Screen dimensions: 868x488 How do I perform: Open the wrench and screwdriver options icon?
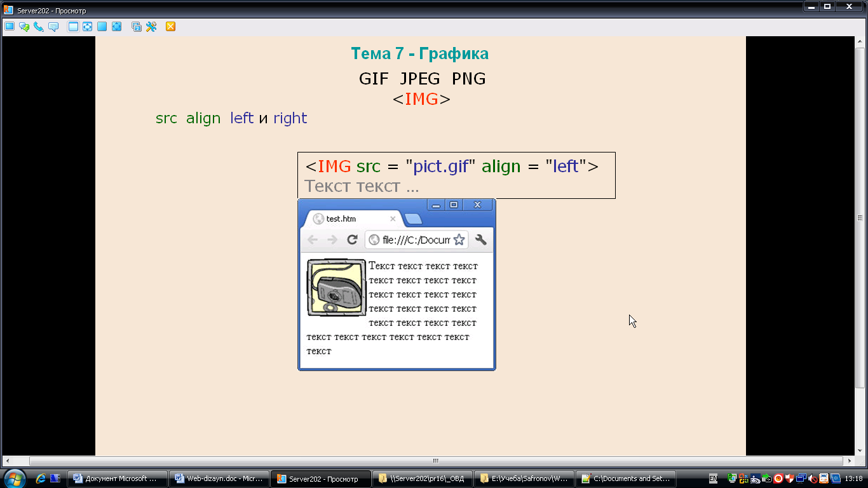coord(151,27)
